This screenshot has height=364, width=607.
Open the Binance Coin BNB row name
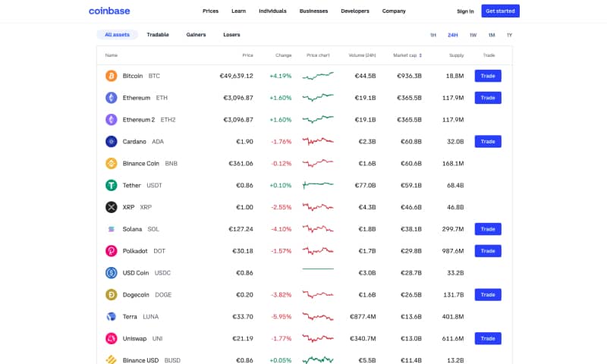point(149,163)
